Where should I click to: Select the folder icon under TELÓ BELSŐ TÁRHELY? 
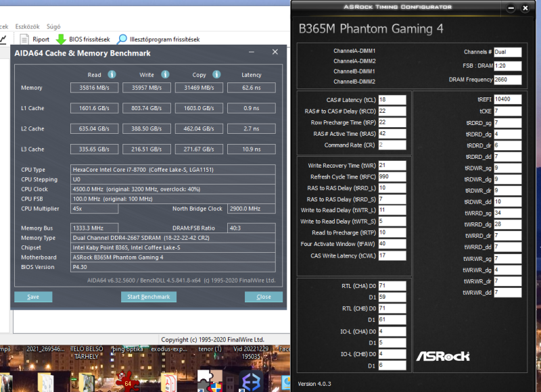coord(87,383)
